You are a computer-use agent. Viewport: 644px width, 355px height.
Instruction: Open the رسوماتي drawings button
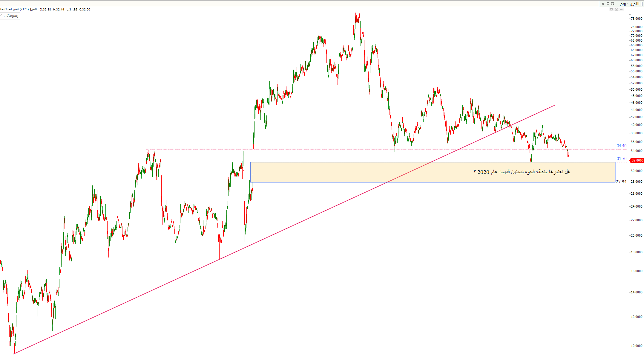[11, 16]
